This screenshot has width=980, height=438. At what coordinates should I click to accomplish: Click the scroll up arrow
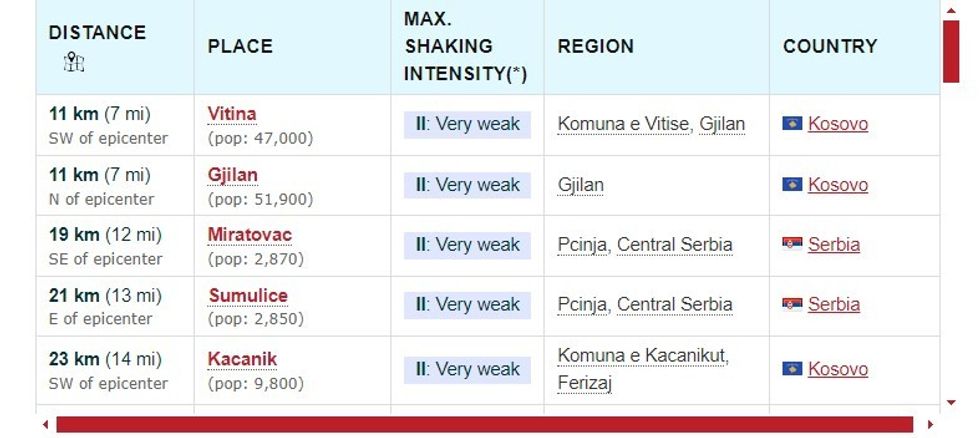click(950, 10)
